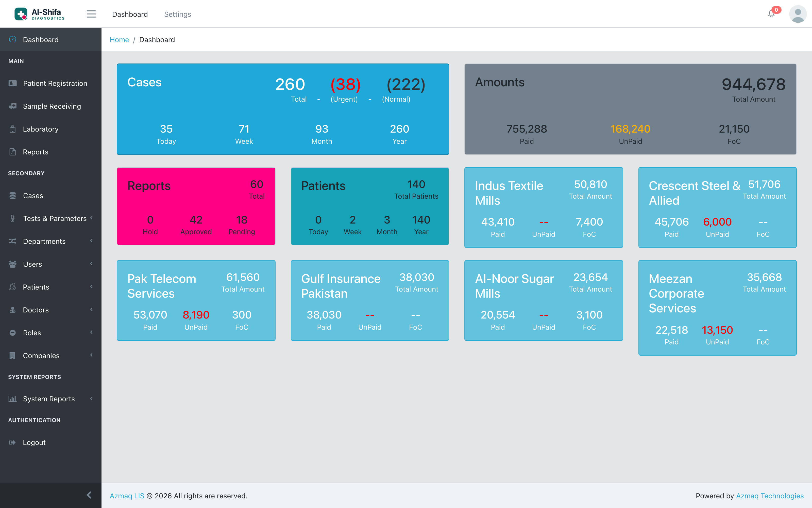
Task: Click the Al-Noor Sugar Mills card title
Action: pos(514,286)
